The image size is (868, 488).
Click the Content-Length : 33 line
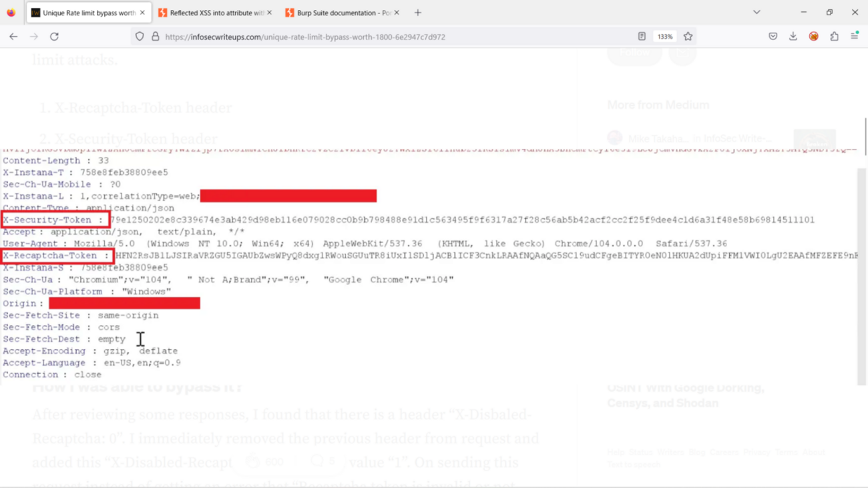(56, 160)
